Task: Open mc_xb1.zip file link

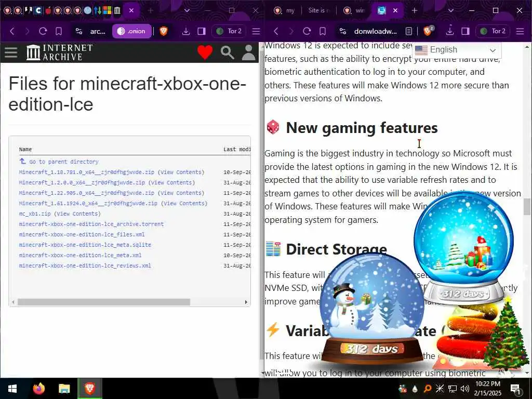Action: pyautogui.click(x=35, y=214)
